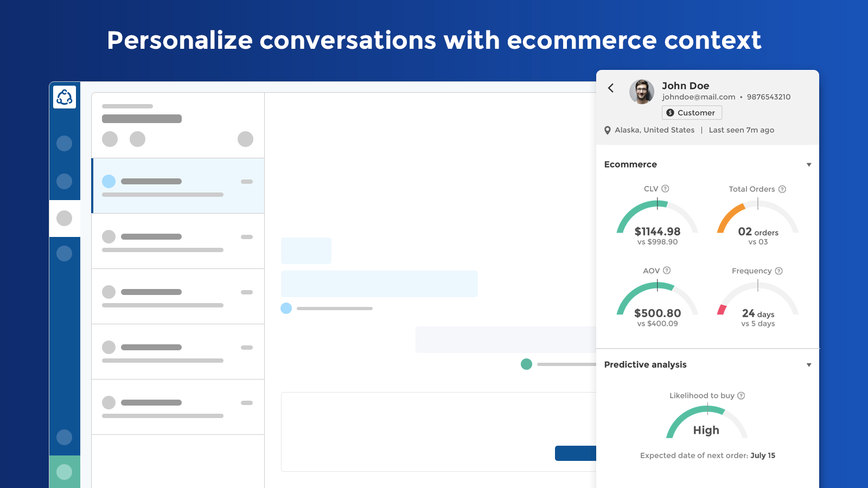Select the highlighted conversation in the list
The image size is (868, 488).
point(178,186)
